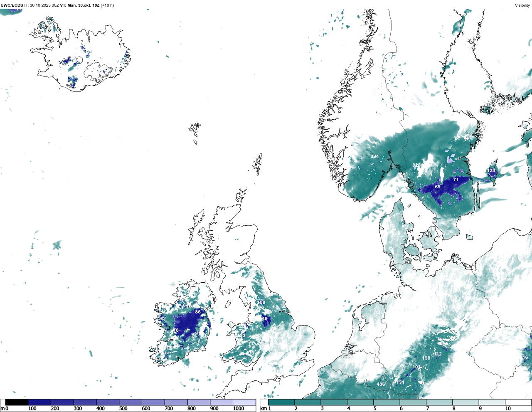This screenshot has height=412, width=532.
Task: Click the "131" value on the map
Action: [400, 382]
